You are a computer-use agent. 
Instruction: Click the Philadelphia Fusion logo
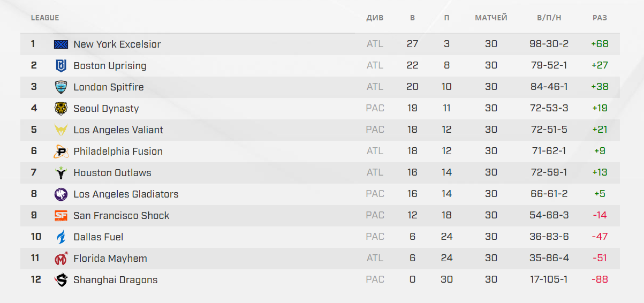(61, 151)
